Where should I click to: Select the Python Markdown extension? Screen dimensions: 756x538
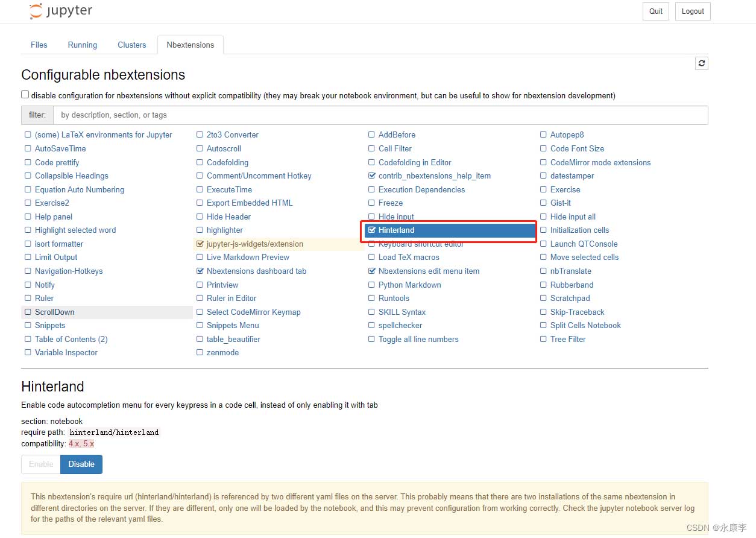coord(409,285)
